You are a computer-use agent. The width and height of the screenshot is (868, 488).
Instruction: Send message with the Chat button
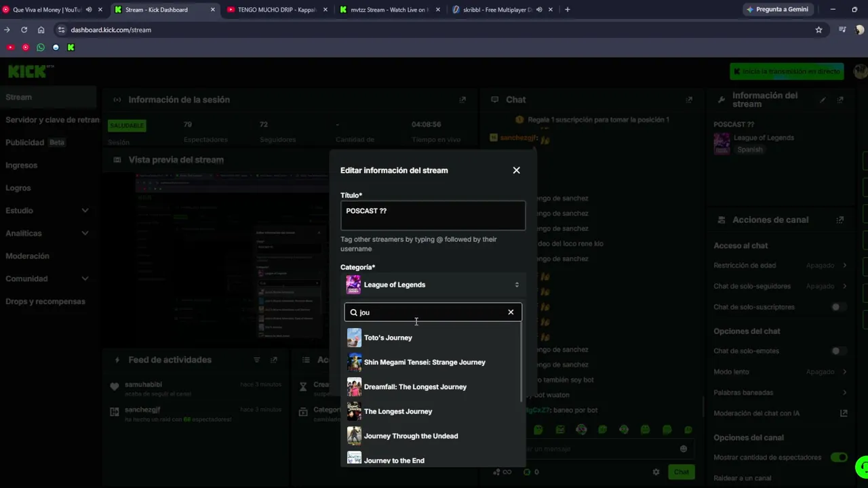click(x=682, y=472)
